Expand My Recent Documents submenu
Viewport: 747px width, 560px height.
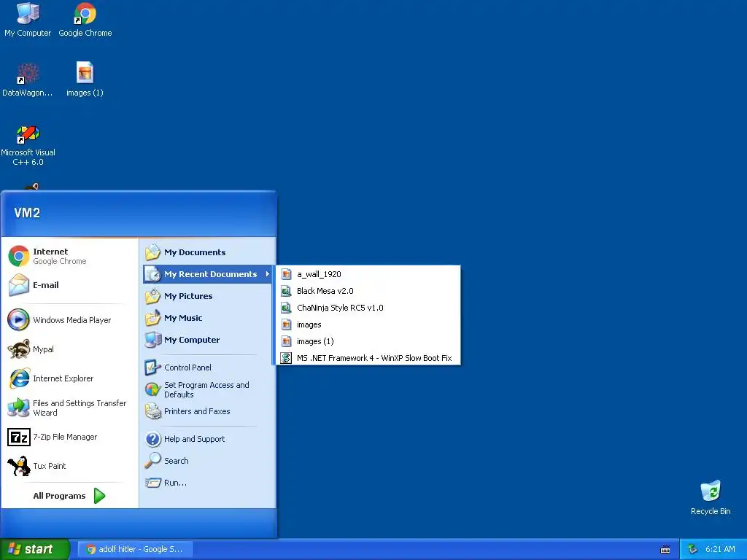(x=207, y=274)
